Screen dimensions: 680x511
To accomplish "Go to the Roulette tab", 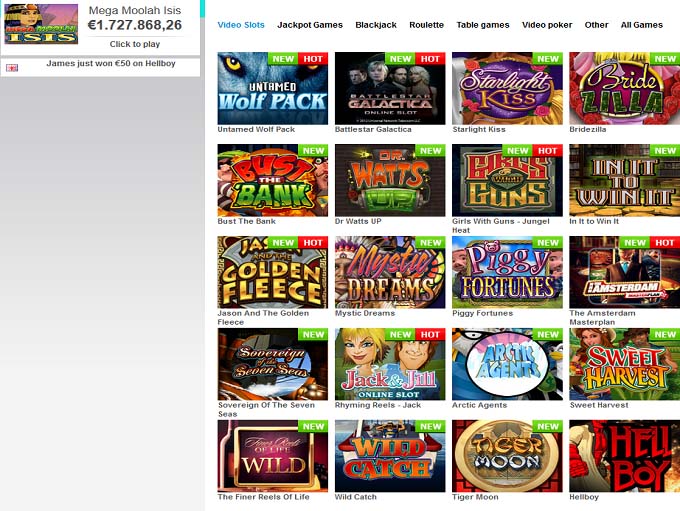I will (x=426, y=25).
